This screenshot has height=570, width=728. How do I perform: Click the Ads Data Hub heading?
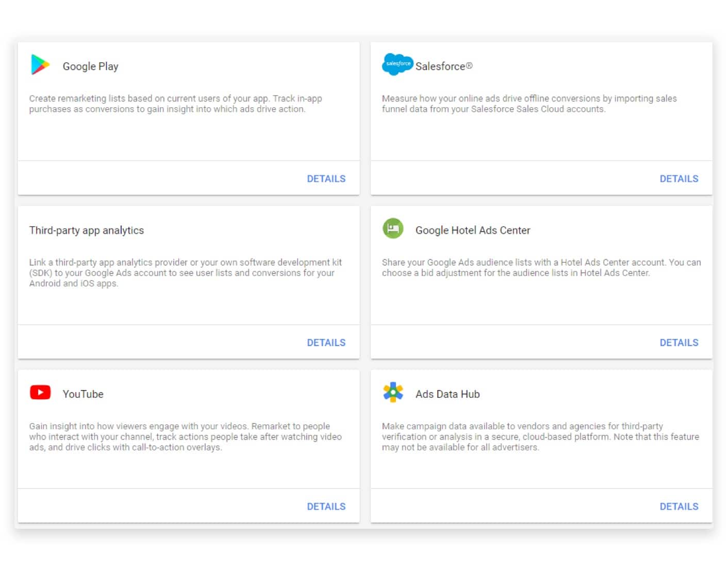(x=448, y=394)
